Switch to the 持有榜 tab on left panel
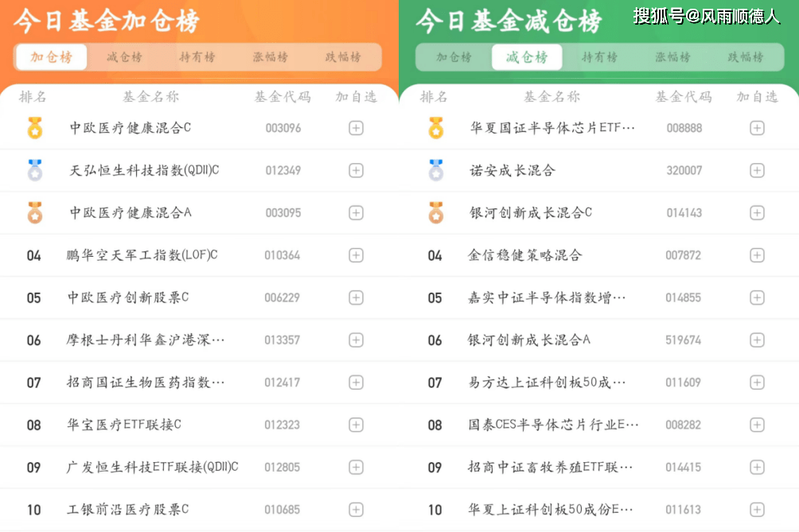 point(197,57)
